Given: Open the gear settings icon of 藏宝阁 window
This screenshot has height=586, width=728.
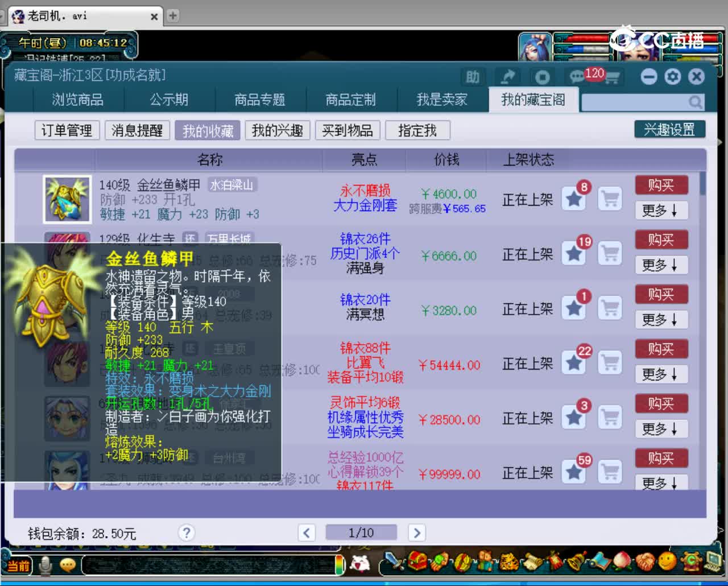Looking at the screenshot, I should coord(672,77).
